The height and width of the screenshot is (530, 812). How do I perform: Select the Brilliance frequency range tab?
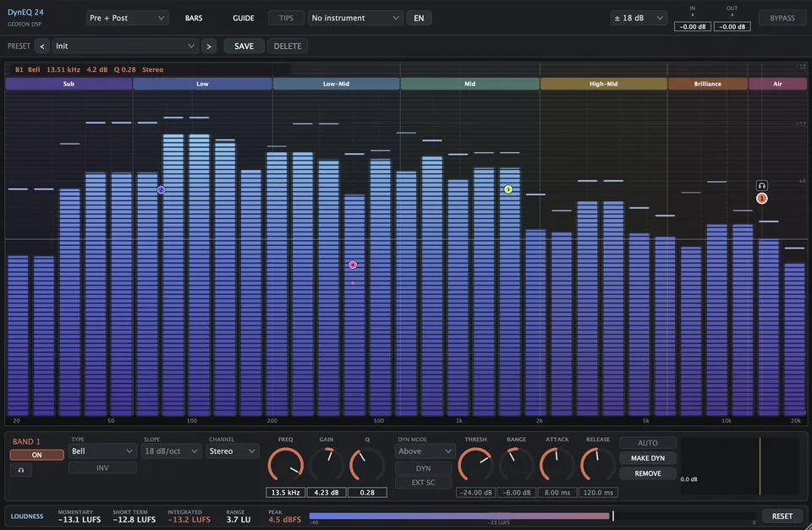click(x=707, y=84)
